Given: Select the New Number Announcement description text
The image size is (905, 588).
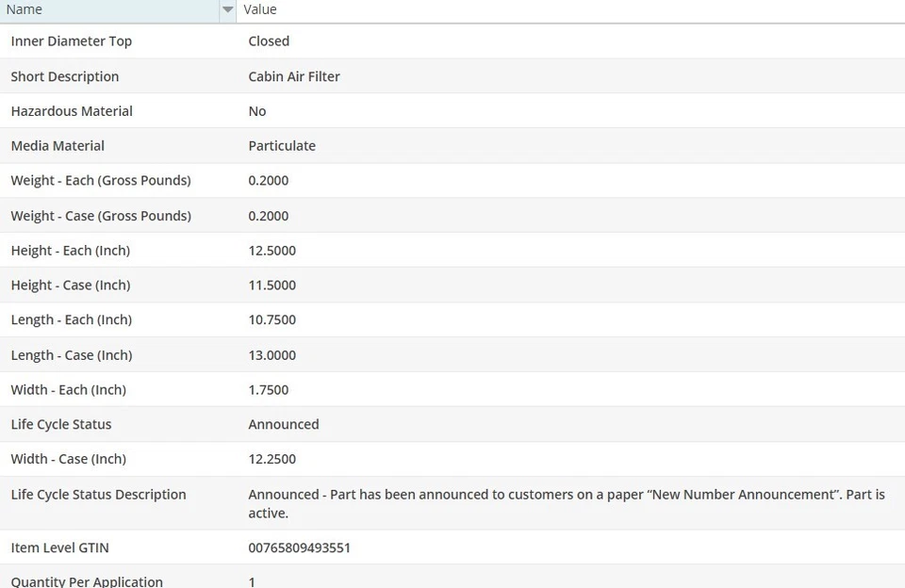Looking at the screenshot, I should pos(567,504).
